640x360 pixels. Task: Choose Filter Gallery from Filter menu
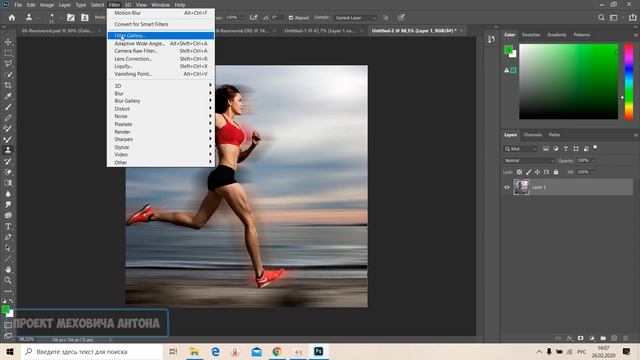(161, 36)
